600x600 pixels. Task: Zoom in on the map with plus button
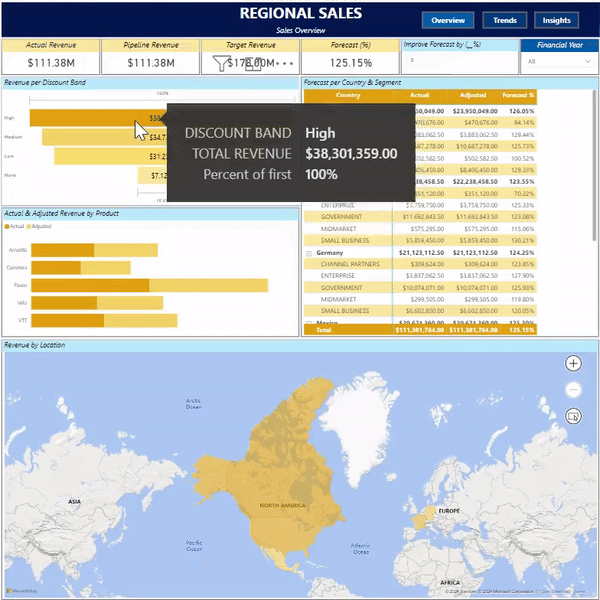[573, 364]
